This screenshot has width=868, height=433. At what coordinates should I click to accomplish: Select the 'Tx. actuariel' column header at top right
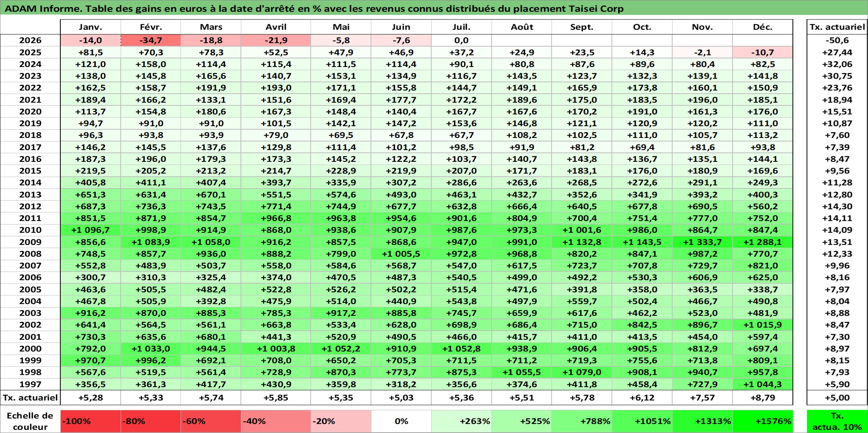click(x=837, y=27)
